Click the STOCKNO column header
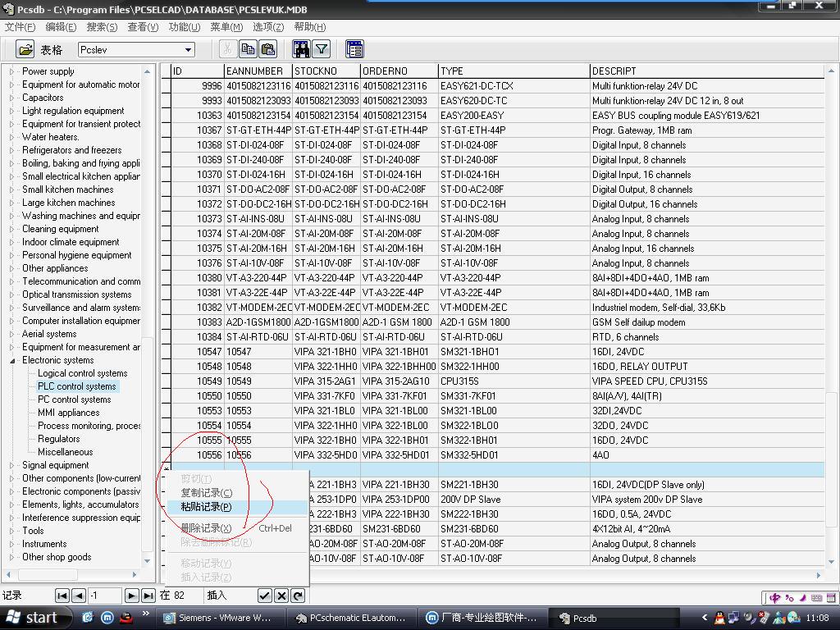The image size is (840, 630). (x=326, y=71)
